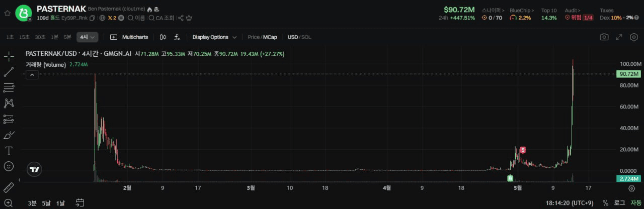644x209 pixels.
Task: Click the TradingView logo
Action: [34, 169]
